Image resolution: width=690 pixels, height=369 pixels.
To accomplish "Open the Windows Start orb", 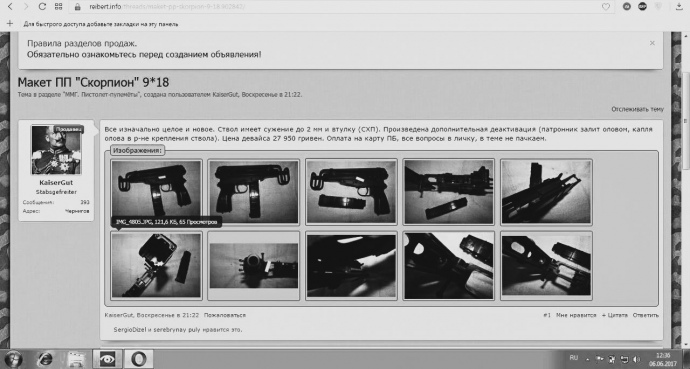I will pos(13,359).
